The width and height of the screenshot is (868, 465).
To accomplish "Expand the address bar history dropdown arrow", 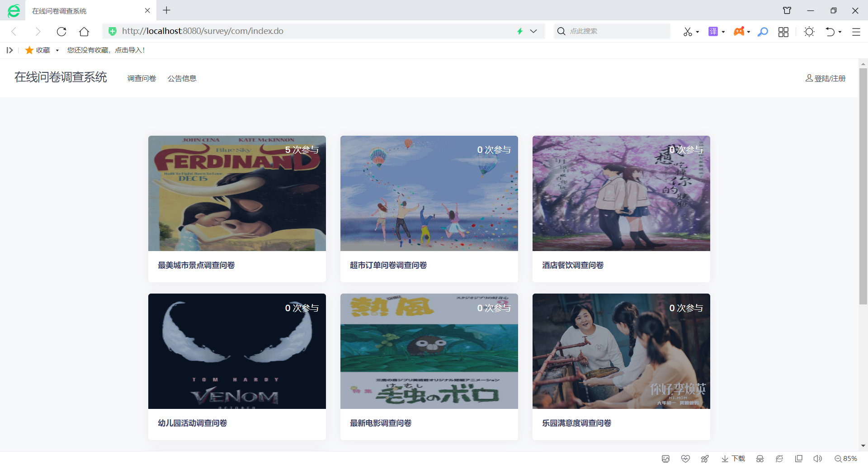I will point(533,31).
